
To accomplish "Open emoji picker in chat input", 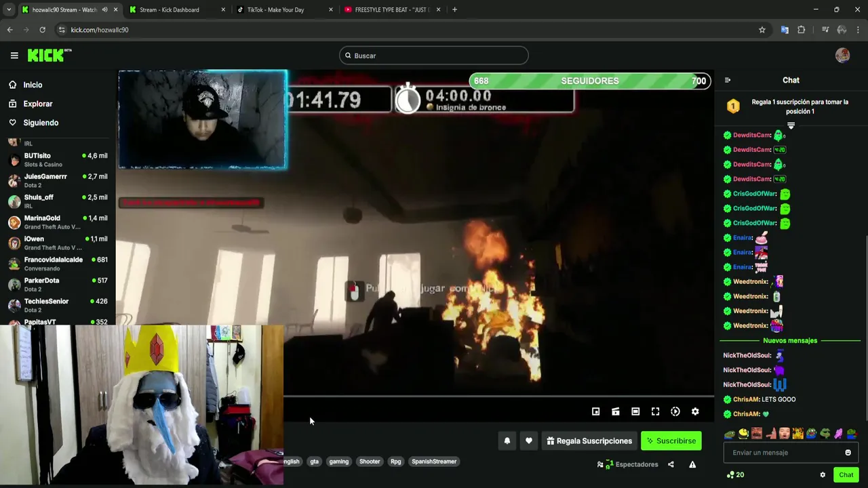I will coord(848,453).
